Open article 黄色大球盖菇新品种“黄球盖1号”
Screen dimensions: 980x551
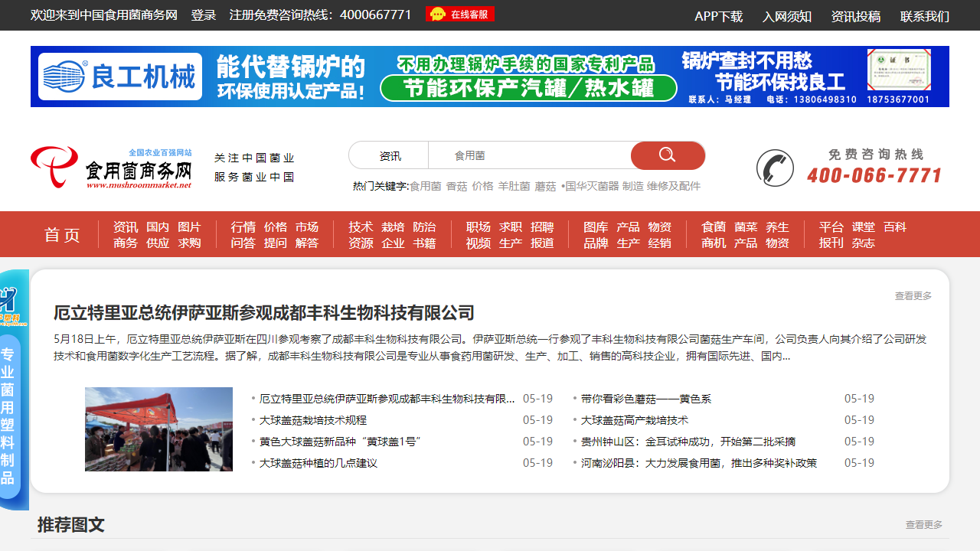click(x=341, y=442)
